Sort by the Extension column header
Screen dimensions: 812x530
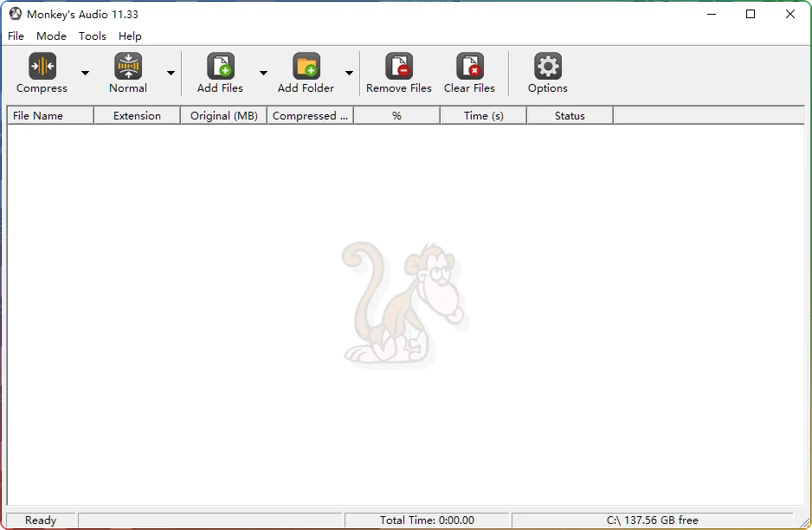(138, 115)
